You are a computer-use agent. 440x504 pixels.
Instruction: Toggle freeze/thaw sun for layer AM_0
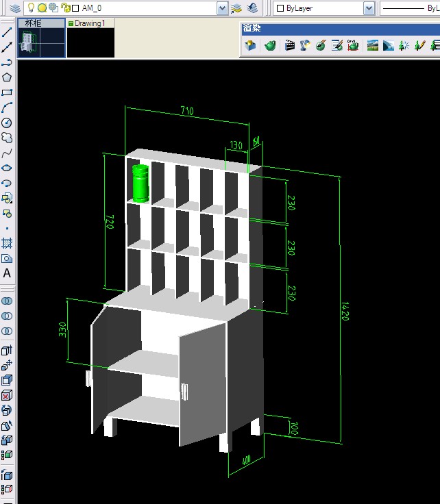[42, 8]
